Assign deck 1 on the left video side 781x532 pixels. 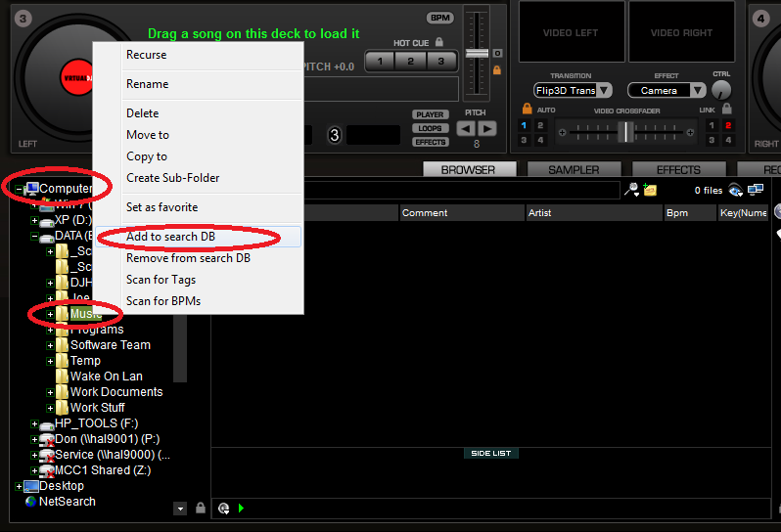click(x=524, y=125)
